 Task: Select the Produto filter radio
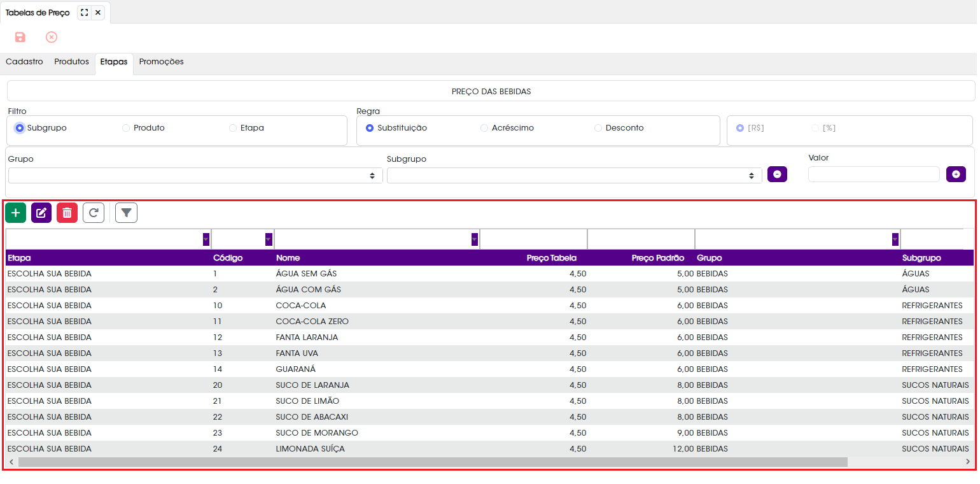[126, 128]
